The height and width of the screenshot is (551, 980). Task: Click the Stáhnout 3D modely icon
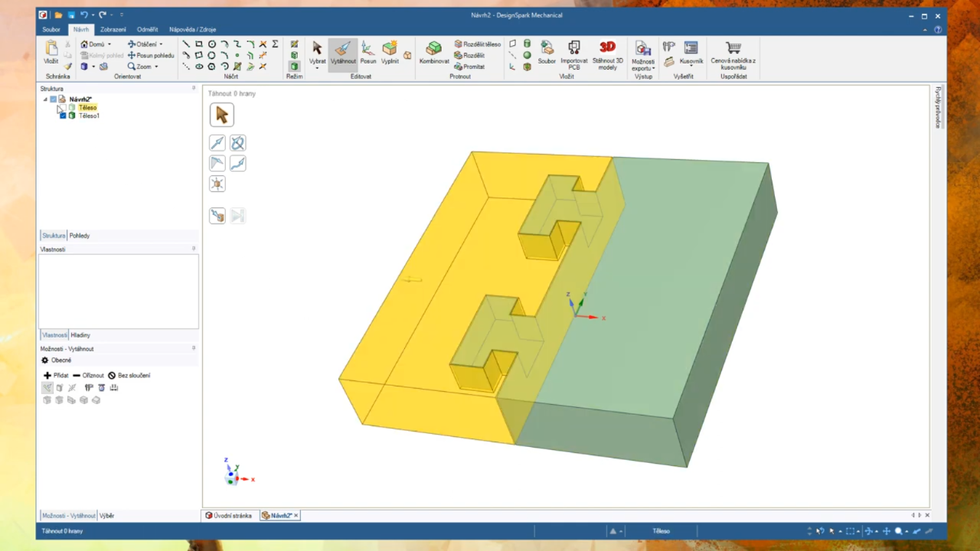[x=607, y=55]
